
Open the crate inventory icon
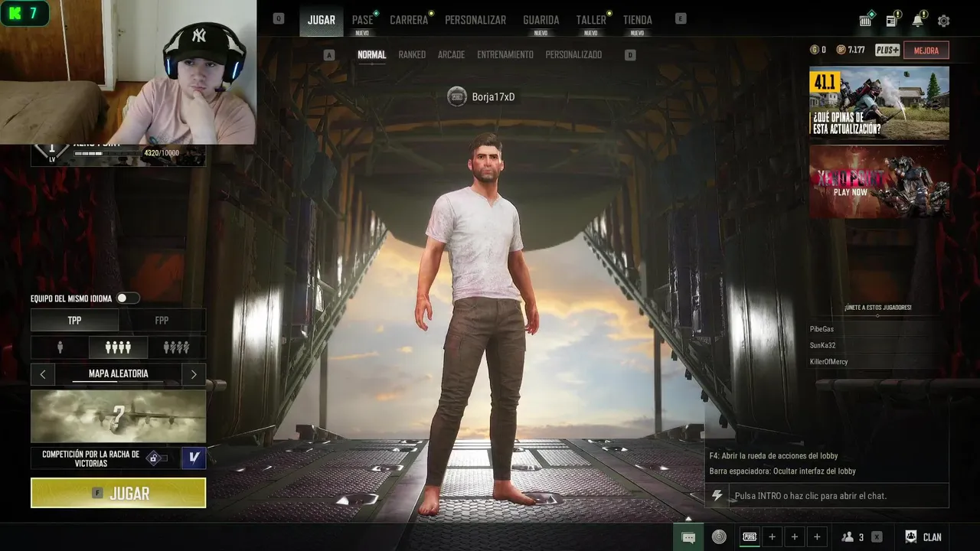pos(865,21)
